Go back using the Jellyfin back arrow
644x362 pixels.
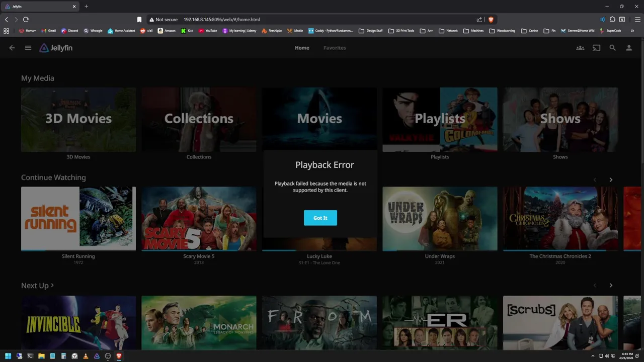coord(12,48)
